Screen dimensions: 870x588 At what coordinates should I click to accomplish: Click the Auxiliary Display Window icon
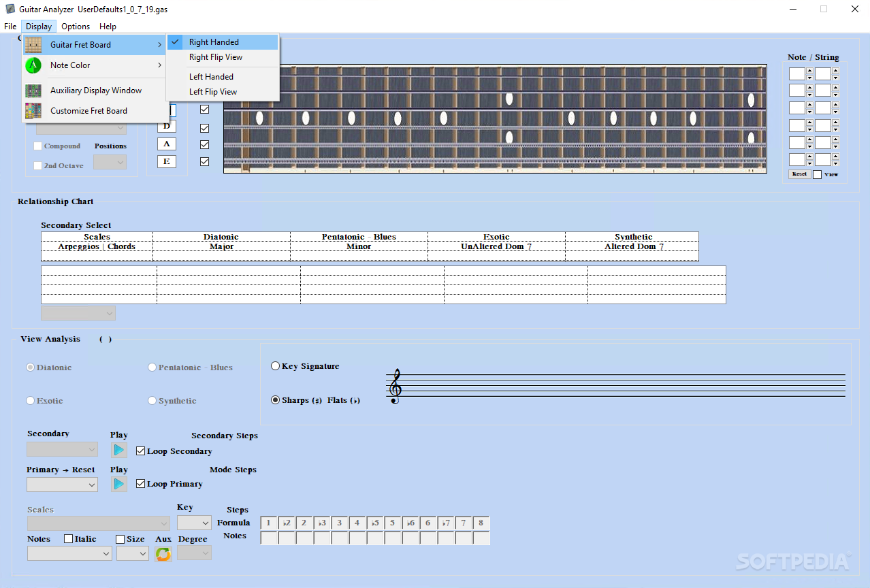33,91
